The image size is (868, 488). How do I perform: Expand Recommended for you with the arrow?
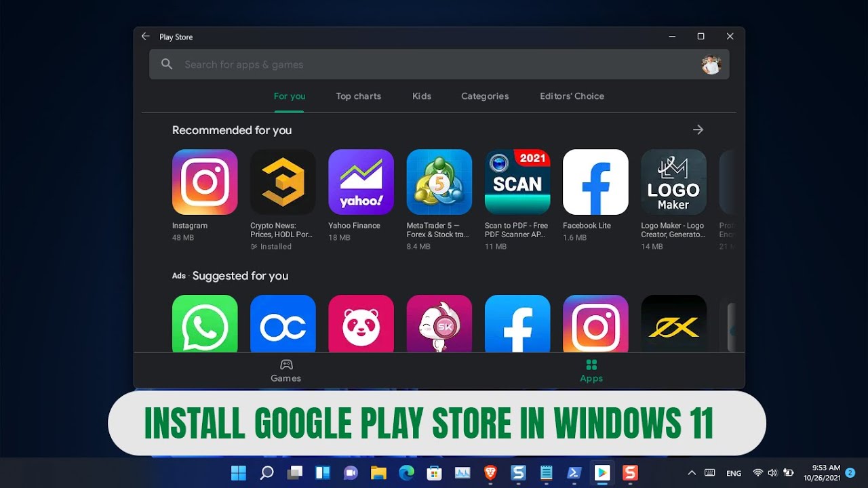coord(698,129)
